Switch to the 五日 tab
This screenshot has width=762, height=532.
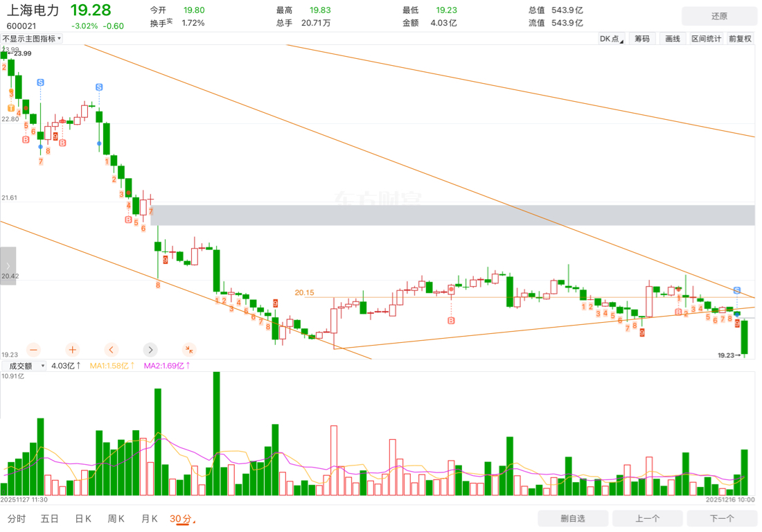pos(50,519)
